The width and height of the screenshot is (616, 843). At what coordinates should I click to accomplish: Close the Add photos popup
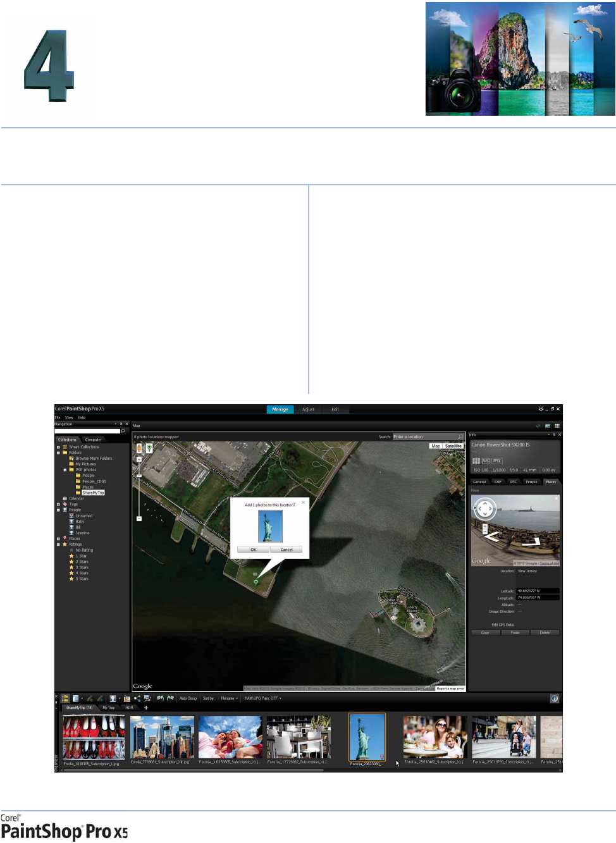click(304, 502)
